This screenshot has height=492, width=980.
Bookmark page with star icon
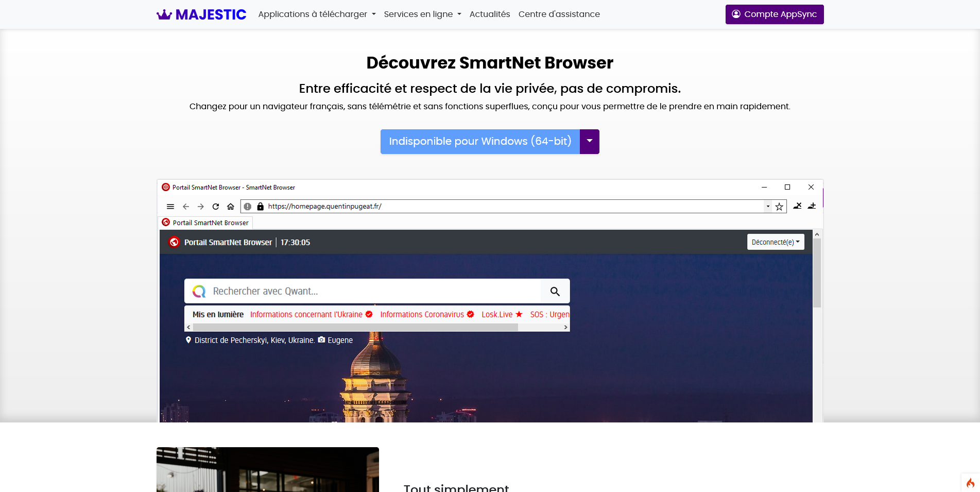779,207
